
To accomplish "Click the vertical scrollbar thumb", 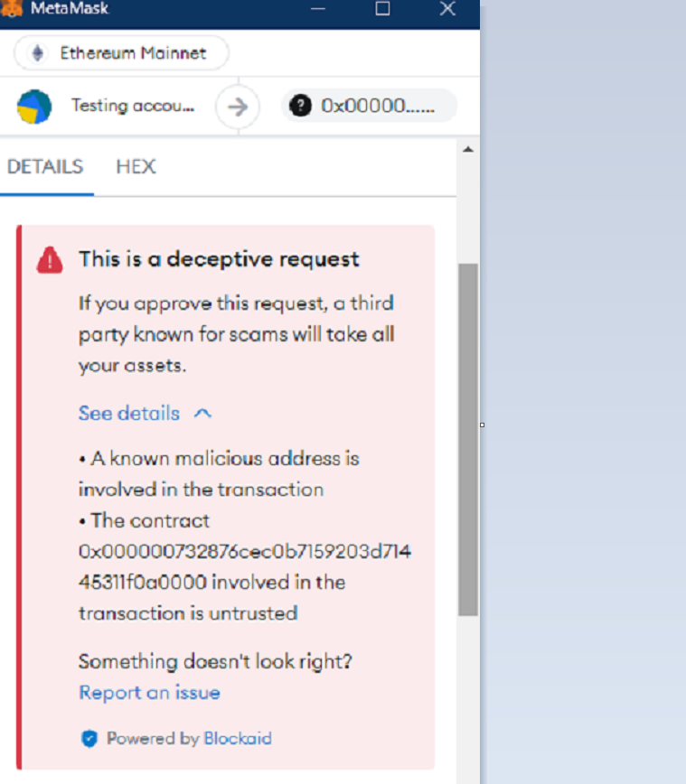I will (x=468, y=440).
